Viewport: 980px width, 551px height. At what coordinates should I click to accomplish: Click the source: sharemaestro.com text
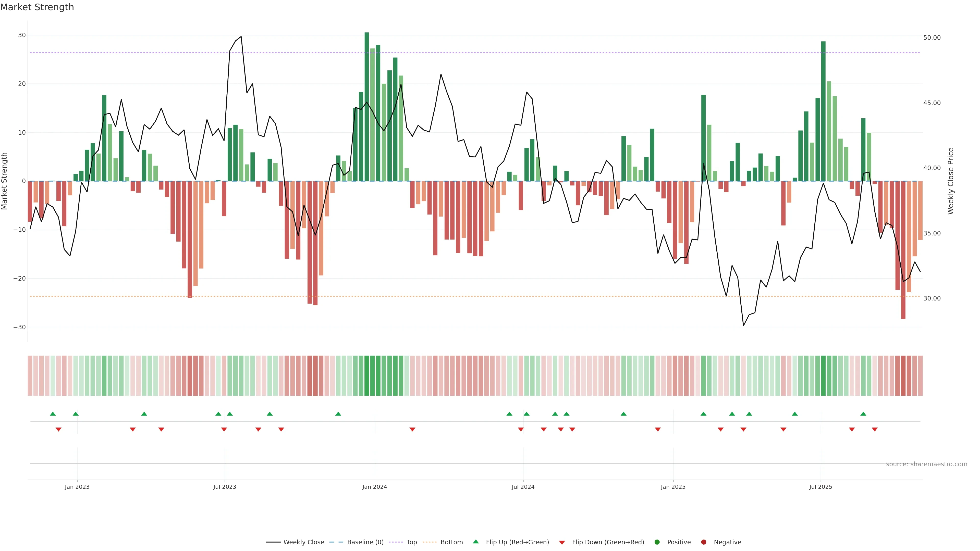926,464
